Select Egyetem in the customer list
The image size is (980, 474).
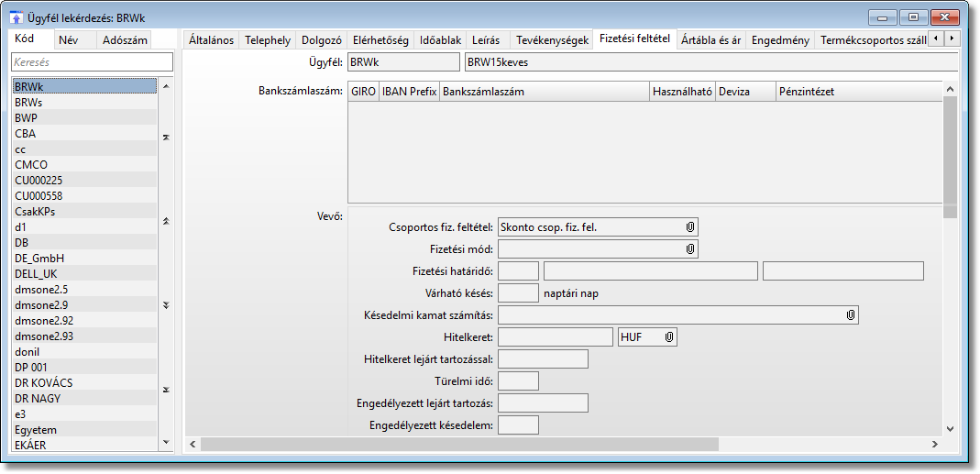[x=84, y=430]
